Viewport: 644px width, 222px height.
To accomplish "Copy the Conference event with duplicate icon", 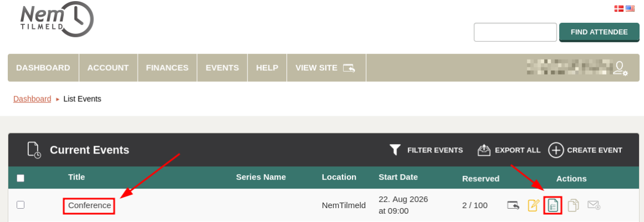I will click(573, 205).
